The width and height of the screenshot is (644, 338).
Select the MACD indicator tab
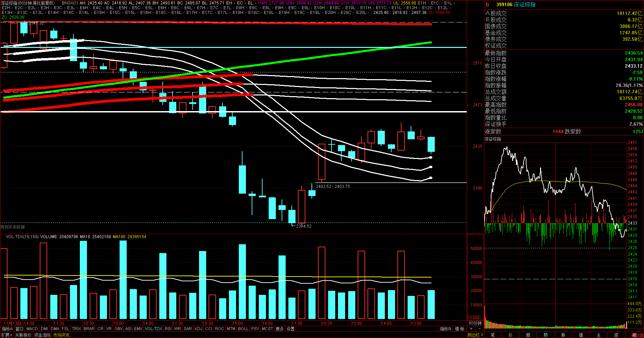pos(32,329)
